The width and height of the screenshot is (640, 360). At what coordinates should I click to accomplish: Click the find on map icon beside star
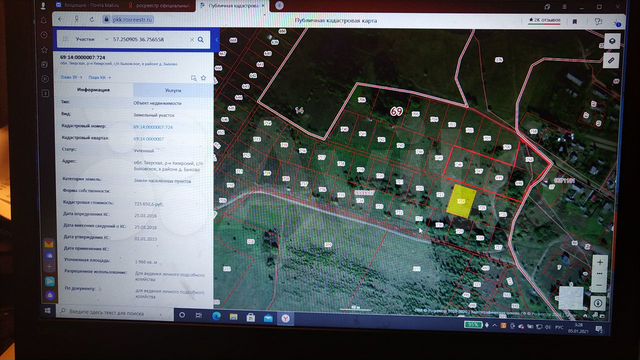(193, 78)
